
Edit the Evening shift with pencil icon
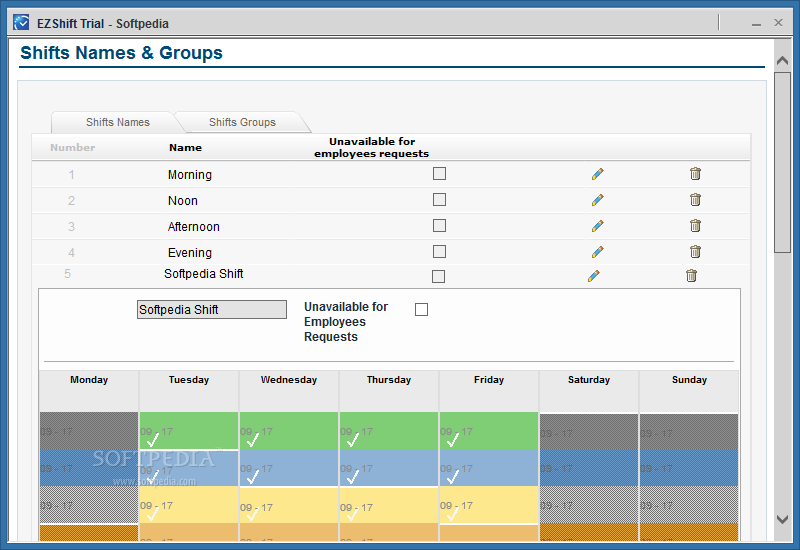point(597,252)
